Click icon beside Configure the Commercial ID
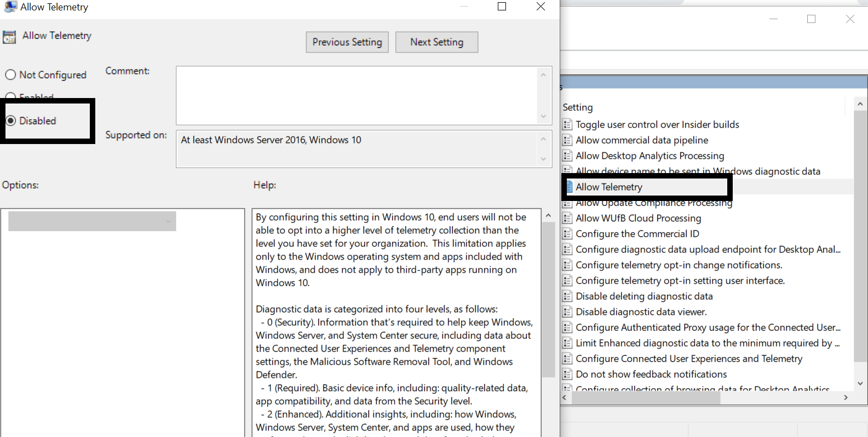 pyautogui.click(x=567, y=234)
